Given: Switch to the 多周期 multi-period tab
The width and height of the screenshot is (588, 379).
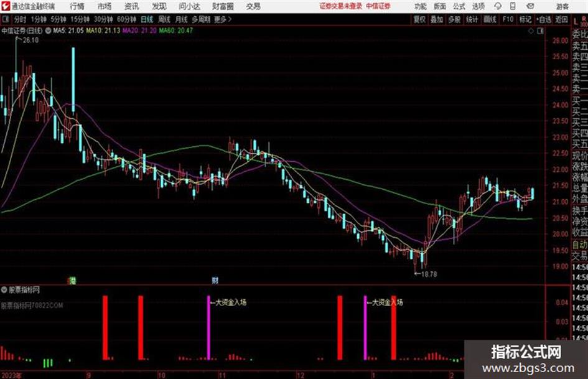Looking at the screenshot, I should point(201,19).
